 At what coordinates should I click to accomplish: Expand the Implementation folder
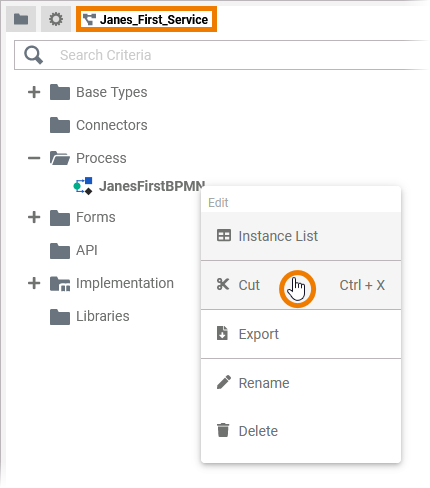tap(34, 283)
